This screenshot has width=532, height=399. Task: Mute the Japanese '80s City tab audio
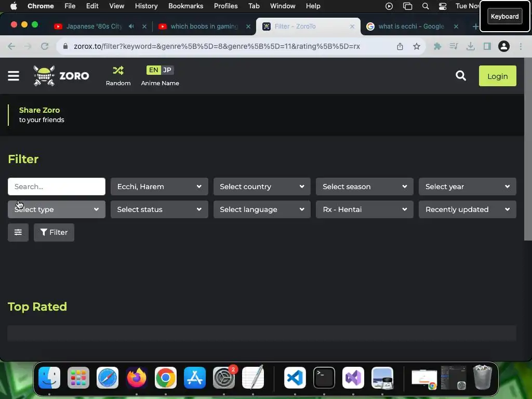(x=131, y=26)
